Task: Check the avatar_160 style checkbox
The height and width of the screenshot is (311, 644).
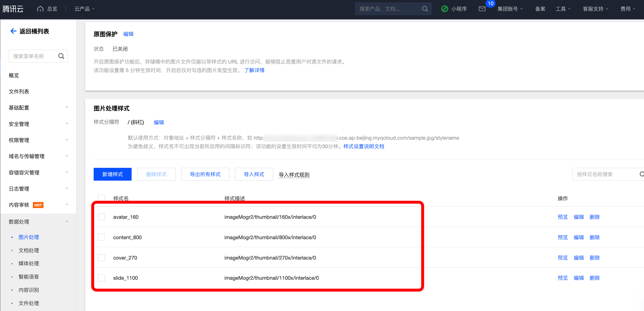Action: (x=101, y=217)
